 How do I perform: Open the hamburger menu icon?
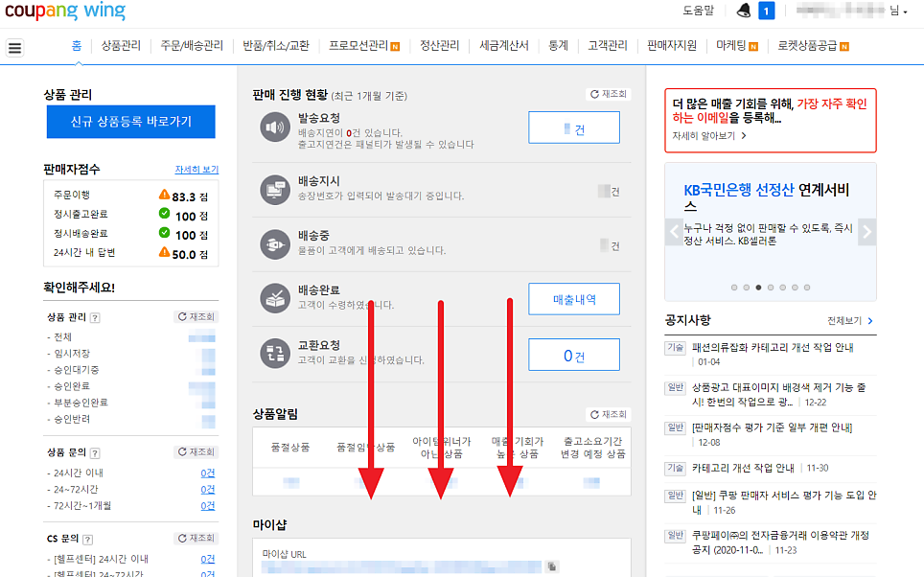(x=14, y=47)
